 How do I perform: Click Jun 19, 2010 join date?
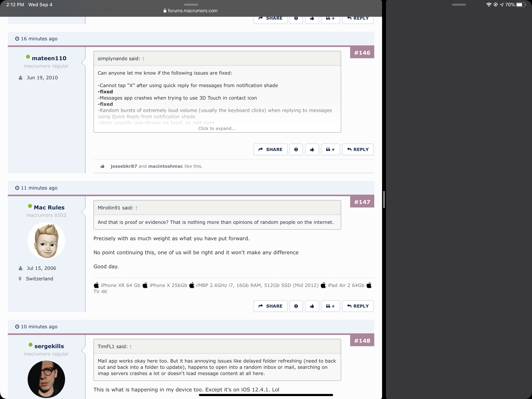coord(42,78)
